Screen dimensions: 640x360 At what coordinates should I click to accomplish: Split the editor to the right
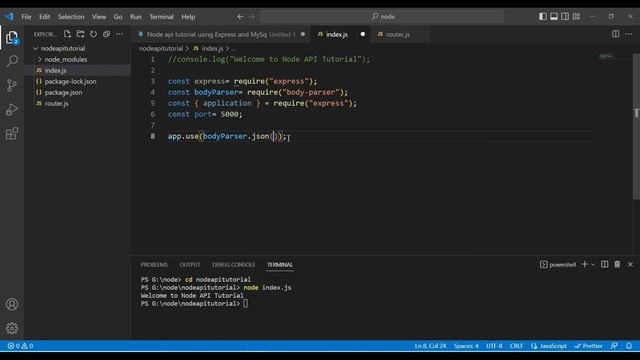(x=616, y=34)
